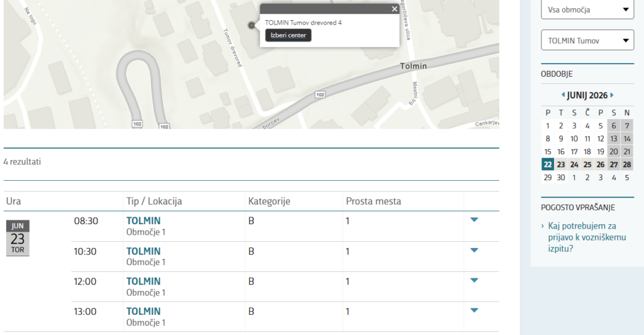Expand the 10:30 exam slot details
The image size is (644, 335).
[x=474, y=250]
